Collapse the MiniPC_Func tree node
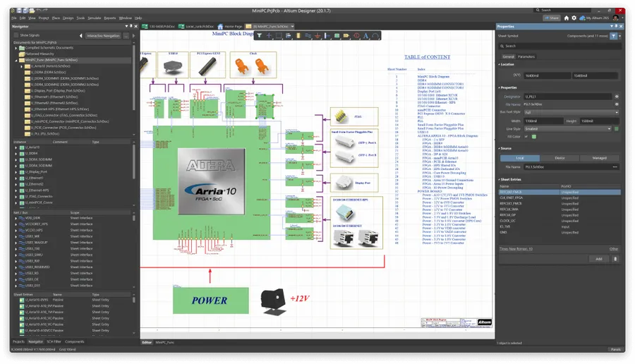This screenshot has height=364, width=635. click(16, 60)
